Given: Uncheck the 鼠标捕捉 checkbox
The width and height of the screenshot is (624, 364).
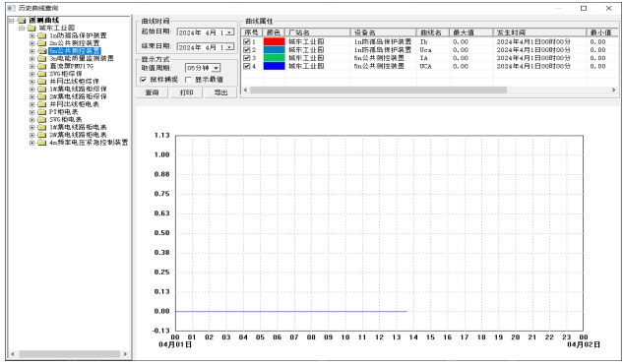Looking at the screenshot, I should pyautogui.click(x=144, y=80).
